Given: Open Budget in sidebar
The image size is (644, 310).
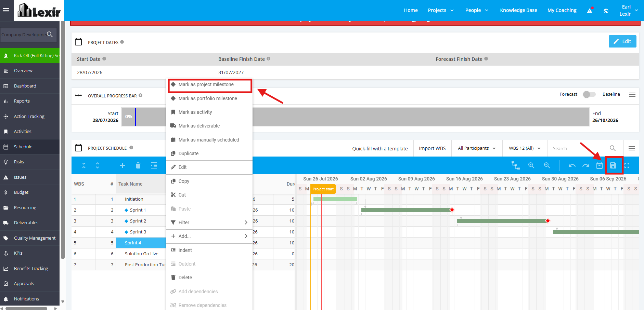Looking at the screenshot, I should click(30, 192).
